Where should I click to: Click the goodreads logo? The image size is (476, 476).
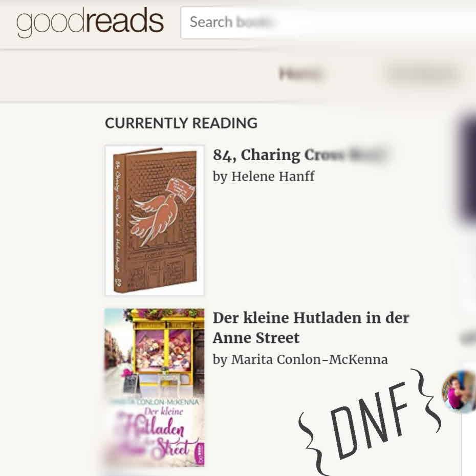point(90,22)
